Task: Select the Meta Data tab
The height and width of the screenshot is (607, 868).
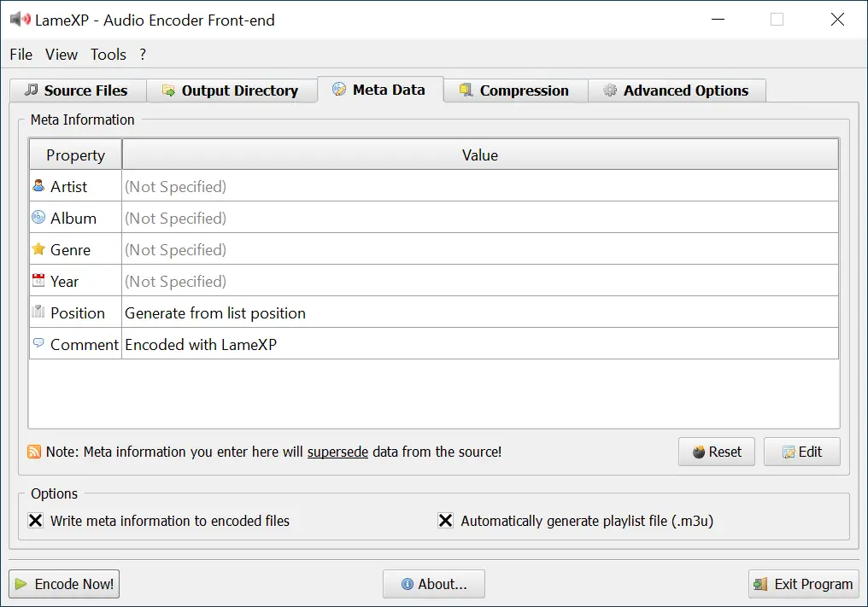Action: [380, 90]
